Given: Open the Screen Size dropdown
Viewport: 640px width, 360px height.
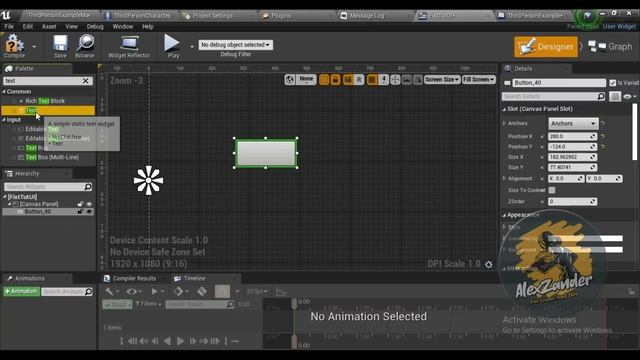Looking at the screenshot, I should tap(442, 80).
